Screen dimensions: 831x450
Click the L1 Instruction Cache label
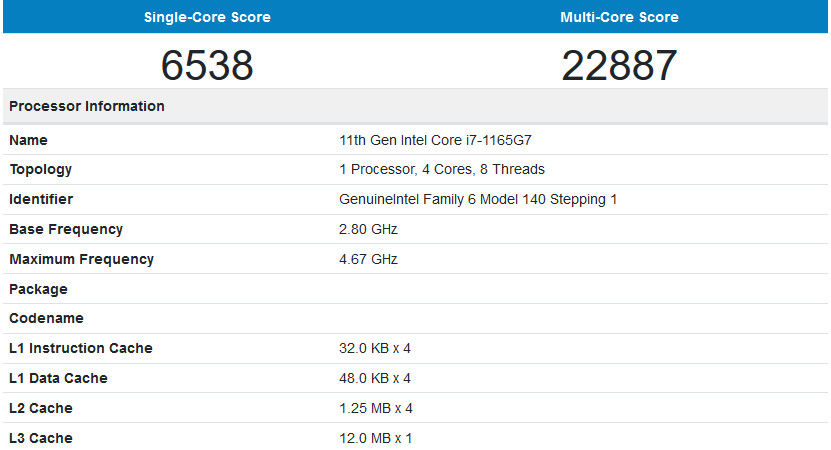(x=81, y=348)
